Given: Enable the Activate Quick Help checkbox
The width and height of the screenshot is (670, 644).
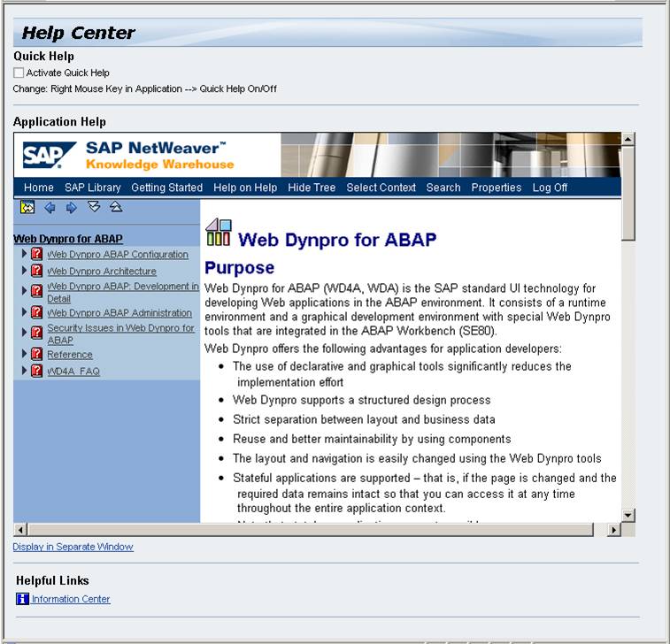Looking at the screenshot, I should coord(19,73).
